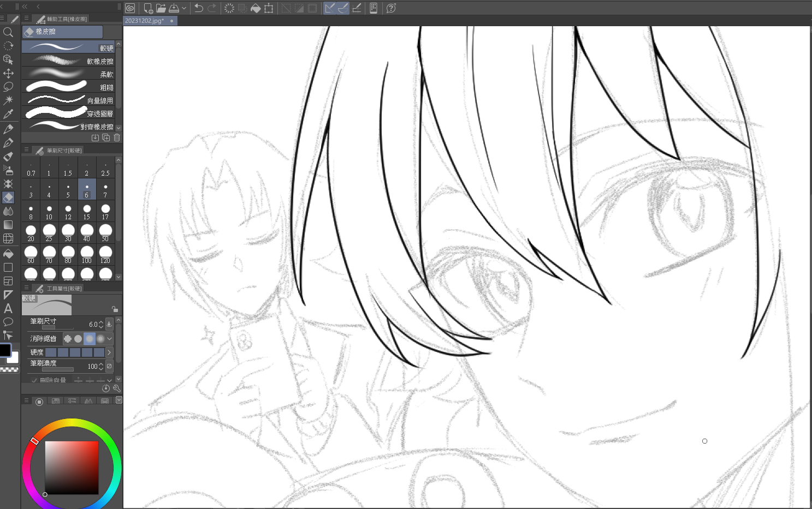Select the Frame border tool

[x=8, y=281]
